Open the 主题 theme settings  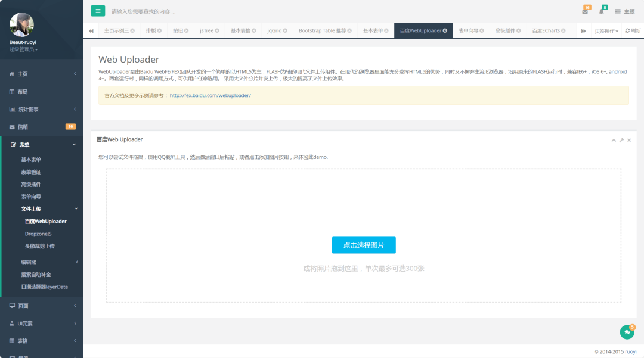click(625, 11)
